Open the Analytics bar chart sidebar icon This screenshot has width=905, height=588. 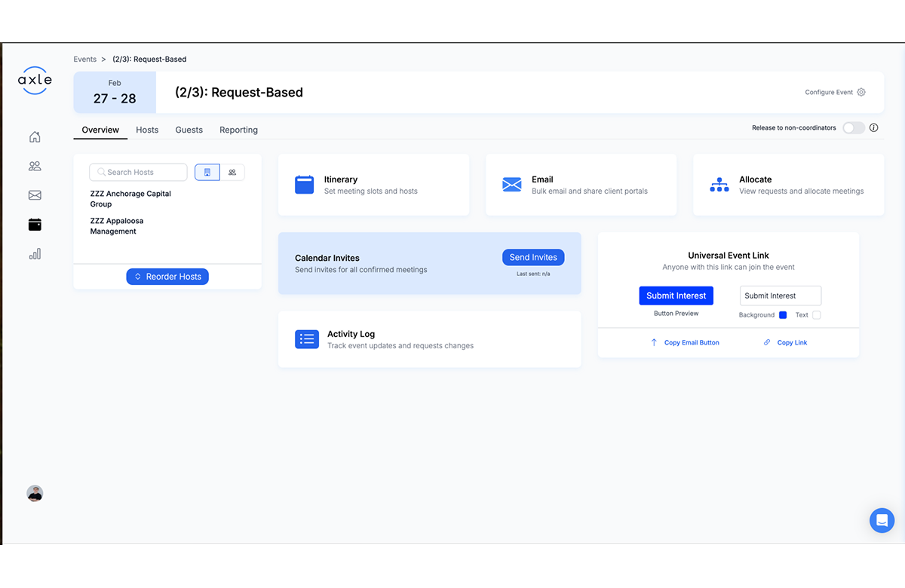click(x=35, y=254)
